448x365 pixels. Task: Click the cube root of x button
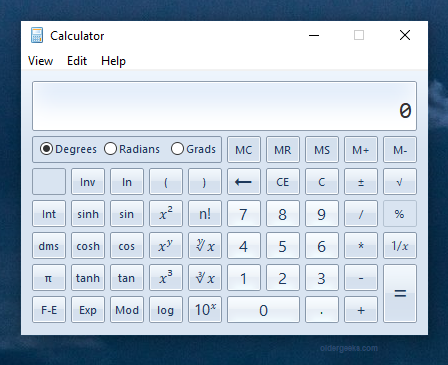205,278
